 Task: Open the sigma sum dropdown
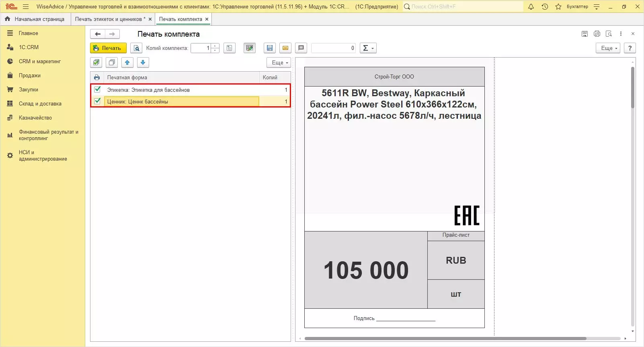pyautogui.click(x=368, y=48)
